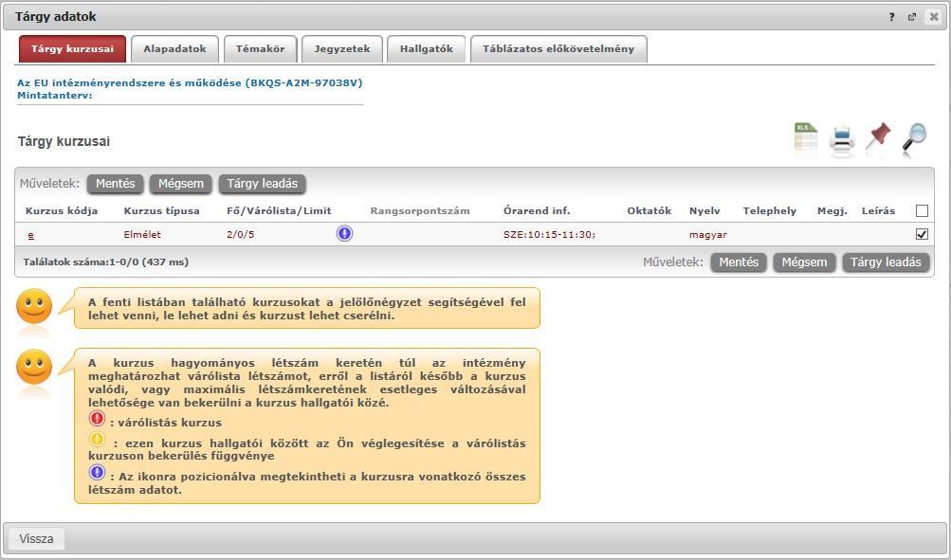The width and height of the screenshot is (951, 560).
Task: Click the bottom Tárgy leadás button
Action: (886, 262)
